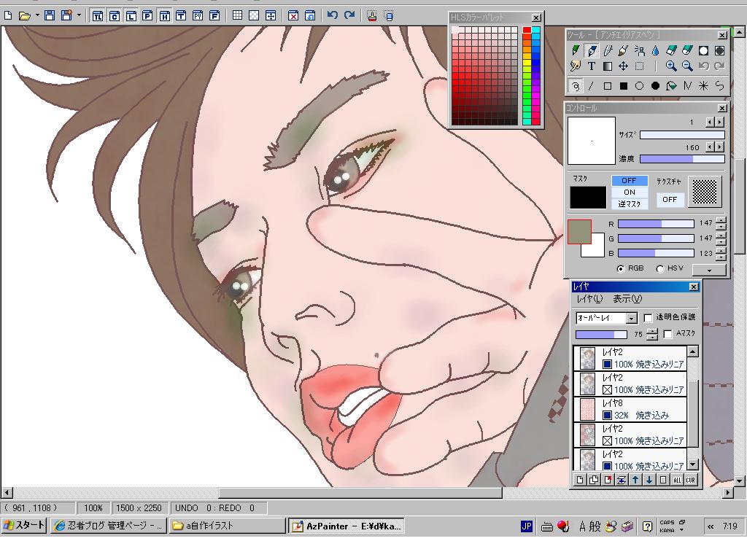The width and height of the screenshot is (747, 560).
Task: Open the 表示(V) menu
Action: point(627,299)
